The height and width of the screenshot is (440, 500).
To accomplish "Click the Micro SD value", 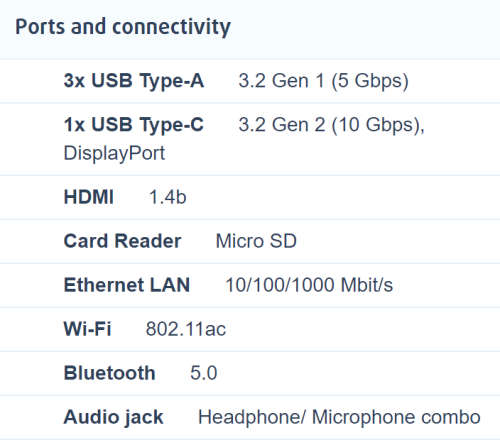I will (x=256, y=241).
